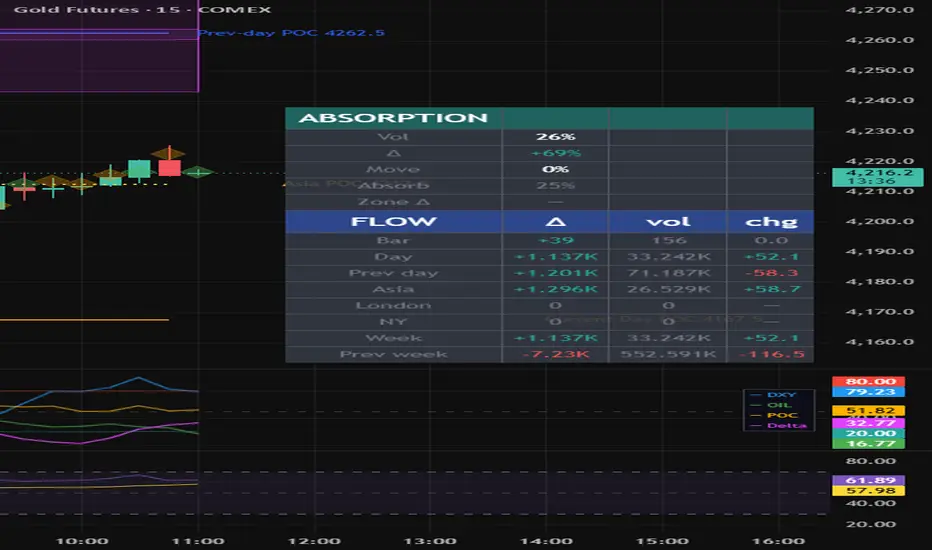Click the Bar volume value 156

click(668, 240)
